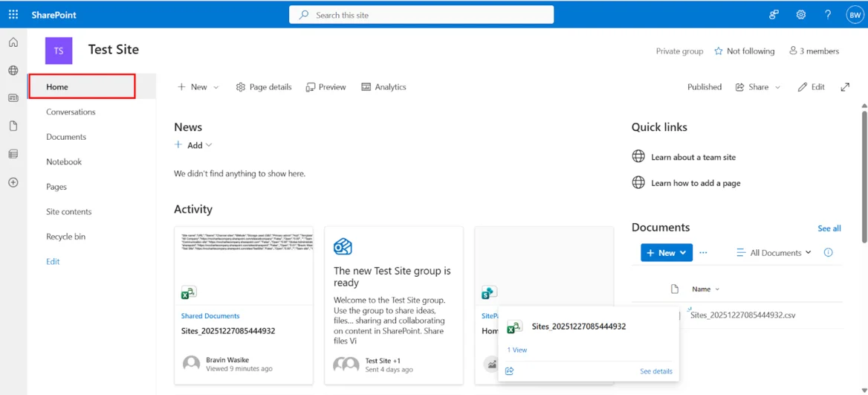The height and width of the screenshot is (395, 868).
Task: Go to Conversations in site navigation
Action: point(71,112)
